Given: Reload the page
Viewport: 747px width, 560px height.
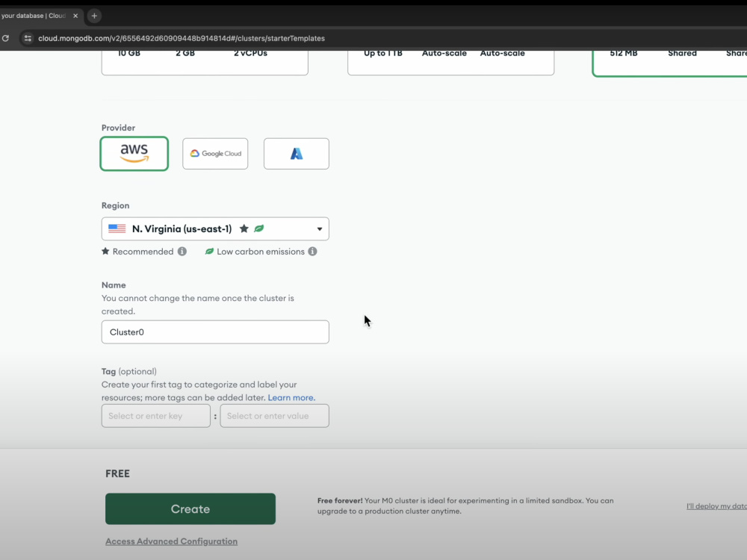Looking at the screenshot, I should 5,38.
